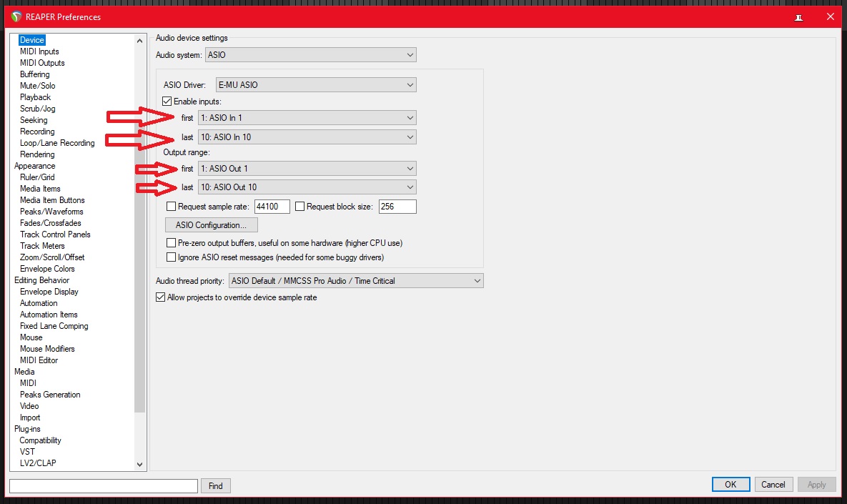
Task: Select the Appearance category
Action: (34, 166)
